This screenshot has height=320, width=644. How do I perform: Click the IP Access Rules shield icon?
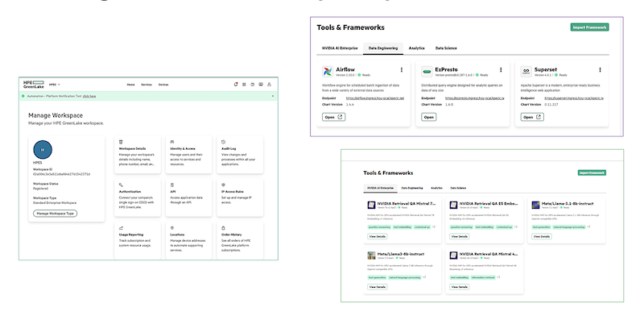(224, 185)
